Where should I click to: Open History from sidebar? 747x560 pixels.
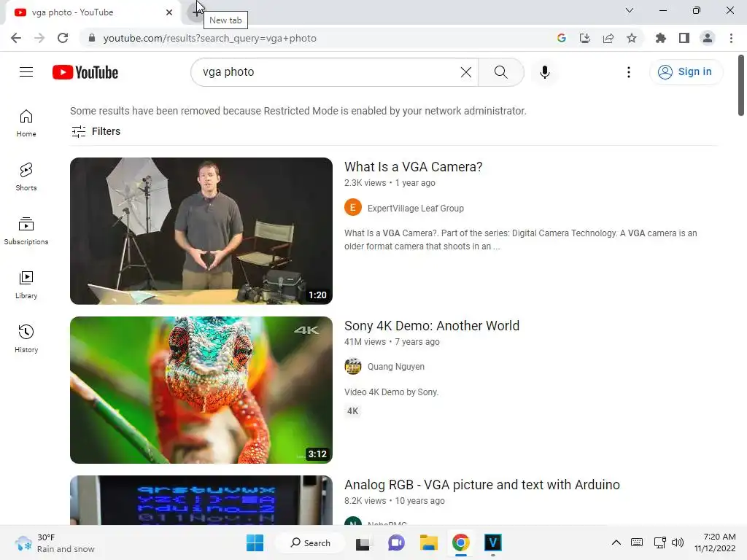coord(26,338)
